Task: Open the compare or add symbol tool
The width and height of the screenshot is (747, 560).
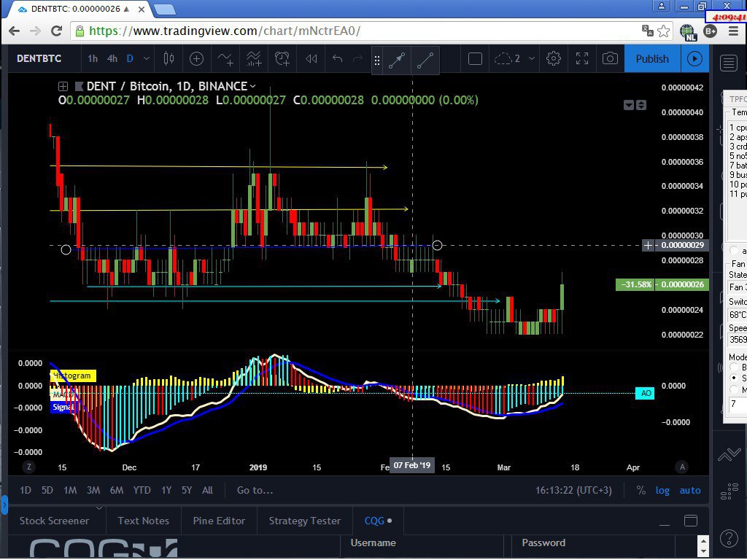Action: point(196,58)
